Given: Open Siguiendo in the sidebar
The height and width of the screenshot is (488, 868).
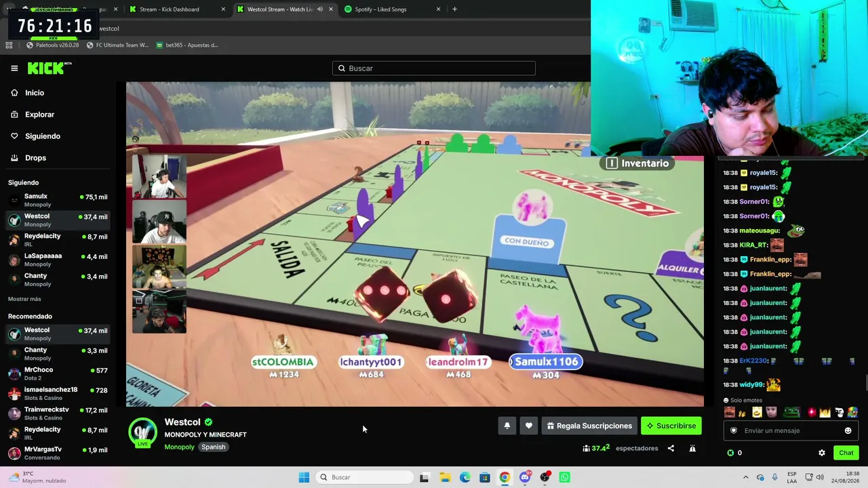Looking at the screenshot, I should (x=43, y=136).
